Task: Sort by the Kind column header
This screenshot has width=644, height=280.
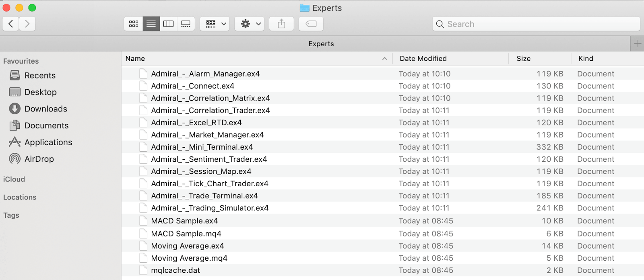Action: 608,59
